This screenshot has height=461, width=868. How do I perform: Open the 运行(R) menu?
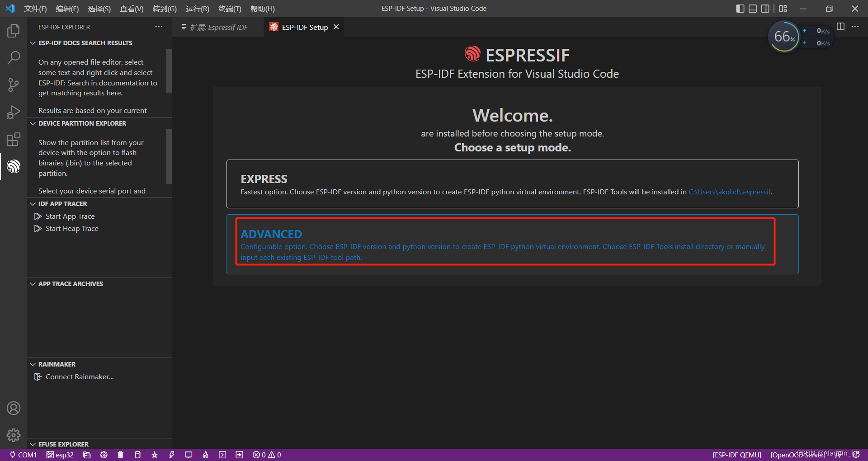[198, 9]
